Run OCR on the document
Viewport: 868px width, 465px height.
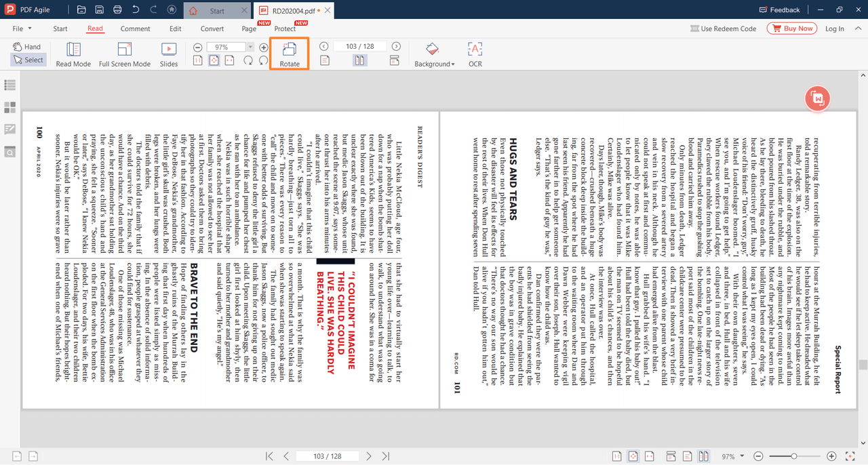coord(474,54)
